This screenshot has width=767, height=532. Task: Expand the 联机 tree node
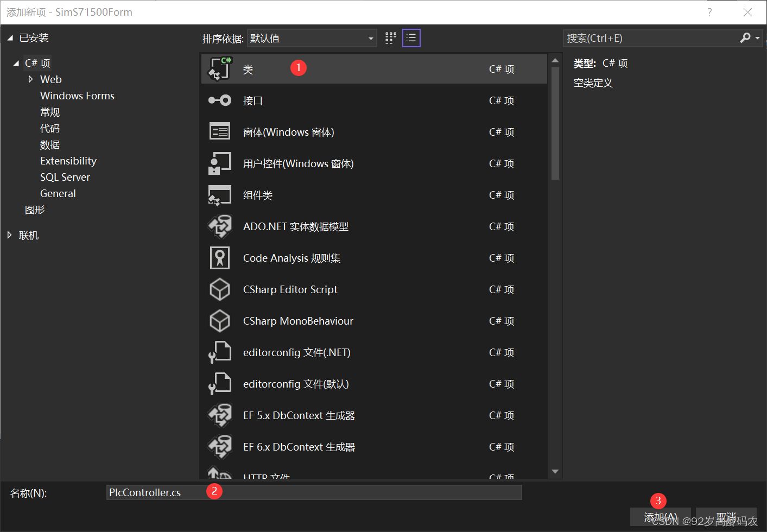coord(9,235)
